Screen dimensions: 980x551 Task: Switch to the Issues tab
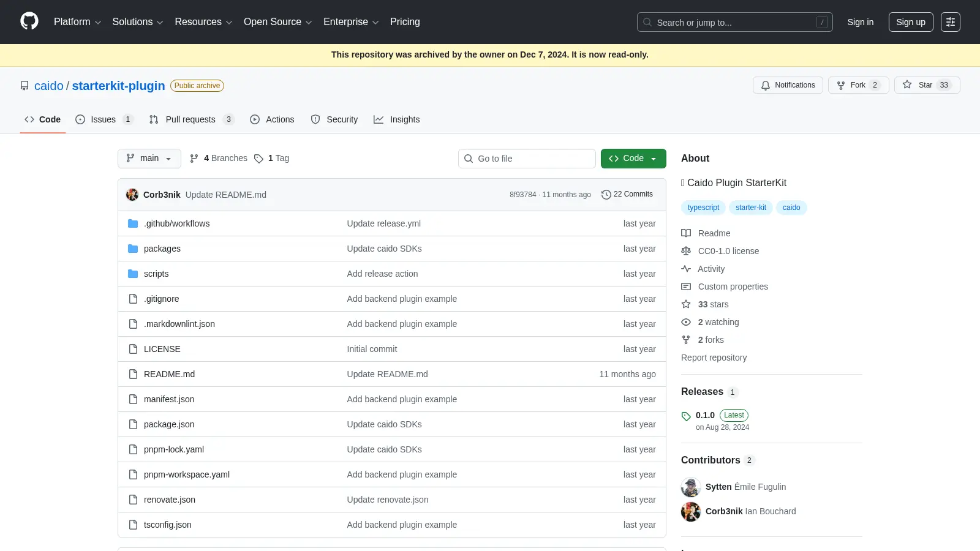(104, 119)
